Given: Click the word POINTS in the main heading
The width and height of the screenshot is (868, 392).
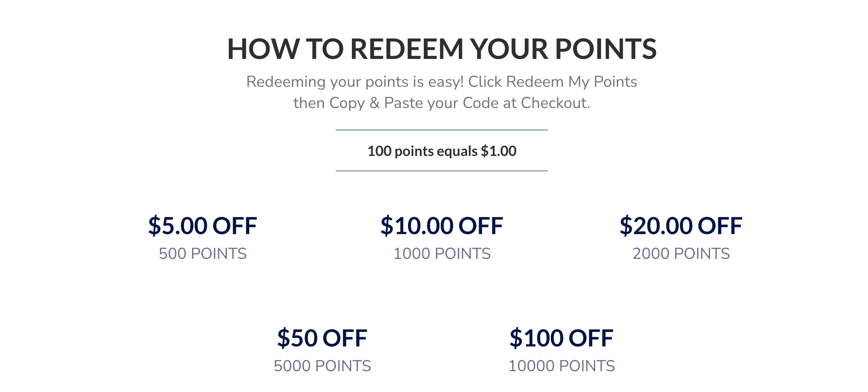Looking at the screenshot, I should pyautogui.click(x=606, y=49).
